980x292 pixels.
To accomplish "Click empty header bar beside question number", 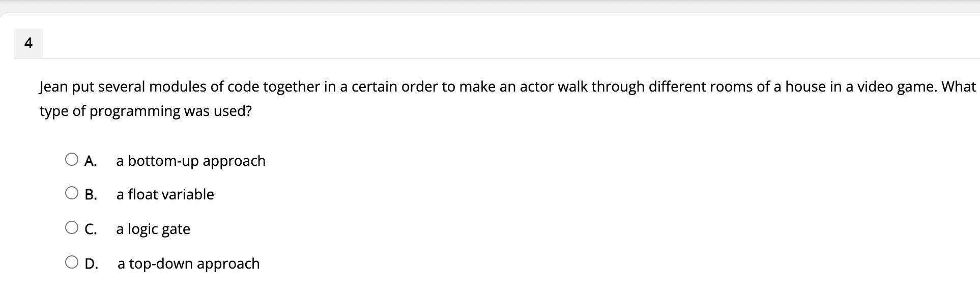I will (x=509, y=43).
